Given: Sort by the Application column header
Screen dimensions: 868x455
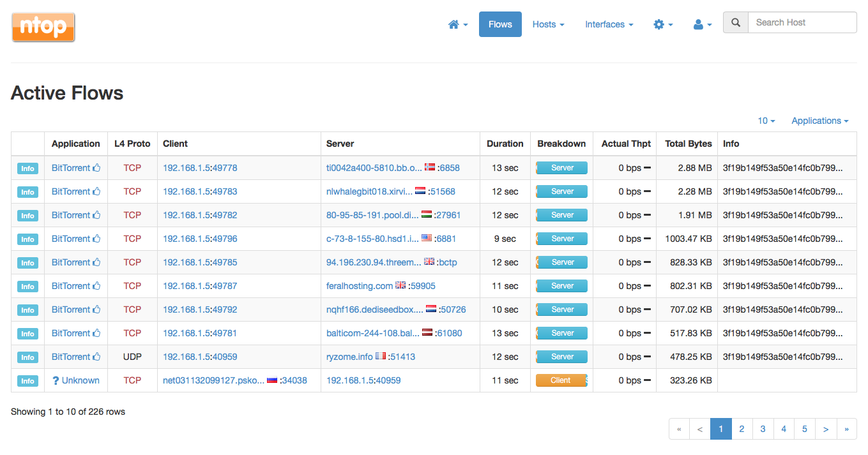Looking at the screenshot, I should 75,144.
